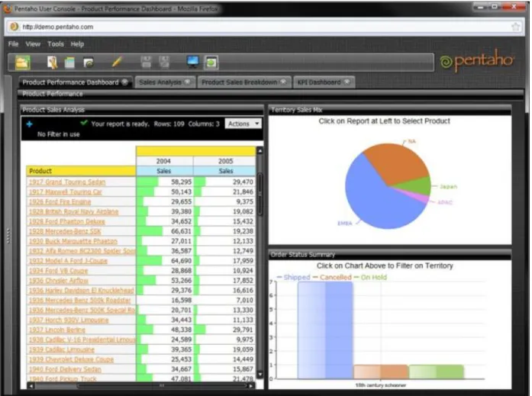Select the Product Performance Dashboard tab

point(70,82)
